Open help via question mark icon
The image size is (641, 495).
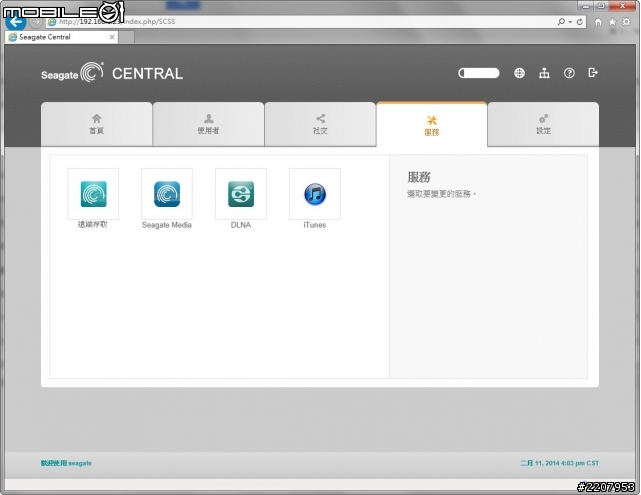tap(569, 73)
